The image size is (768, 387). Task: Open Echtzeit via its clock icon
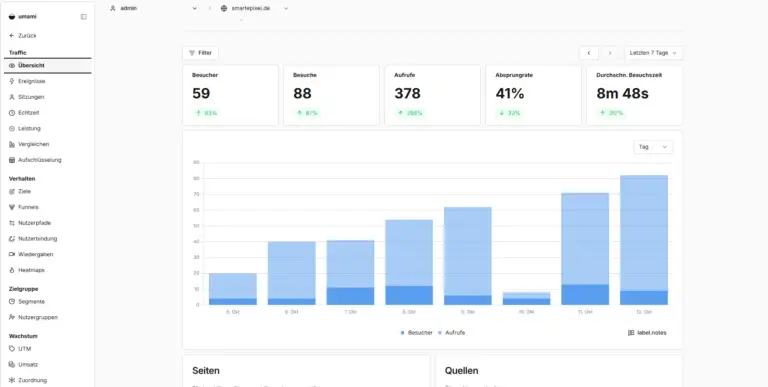click(x=12, y=113)
